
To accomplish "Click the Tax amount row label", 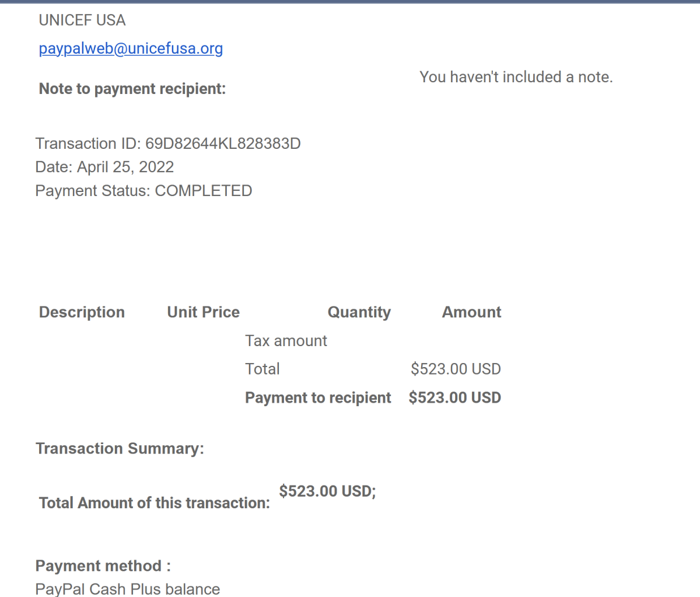I will pos(286,341).
